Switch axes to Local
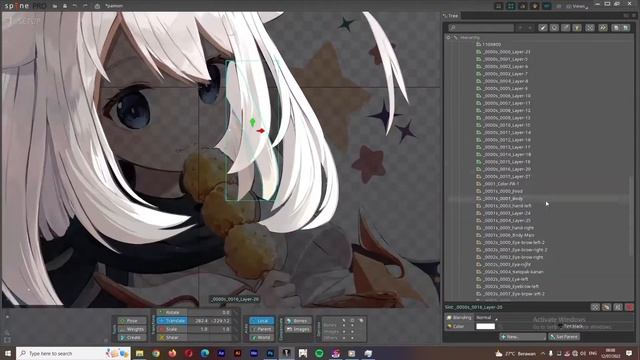640x360 pixels. tap(262, 321)
